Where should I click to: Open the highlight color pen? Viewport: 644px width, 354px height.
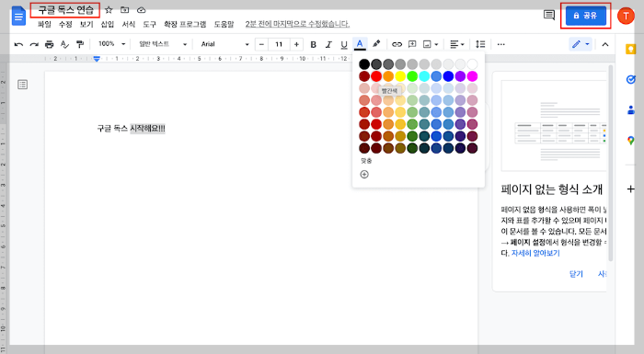click(x=376, y=44)
